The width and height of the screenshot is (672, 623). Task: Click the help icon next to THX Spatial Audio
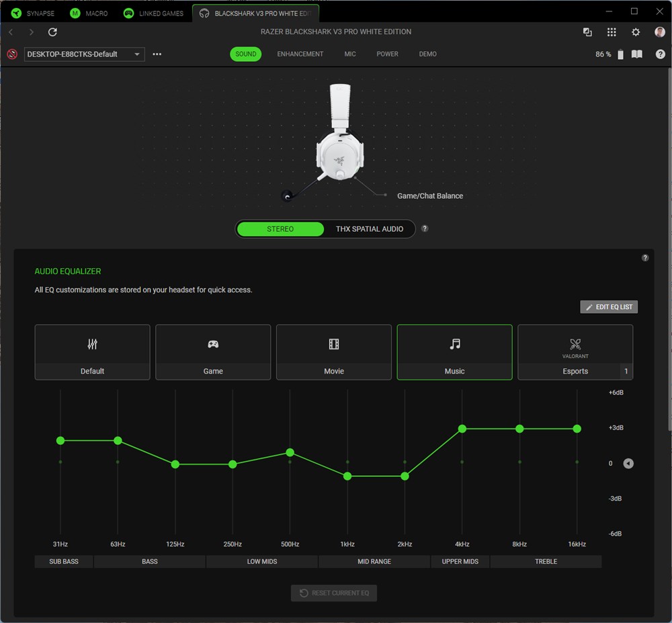pos(425,229)
